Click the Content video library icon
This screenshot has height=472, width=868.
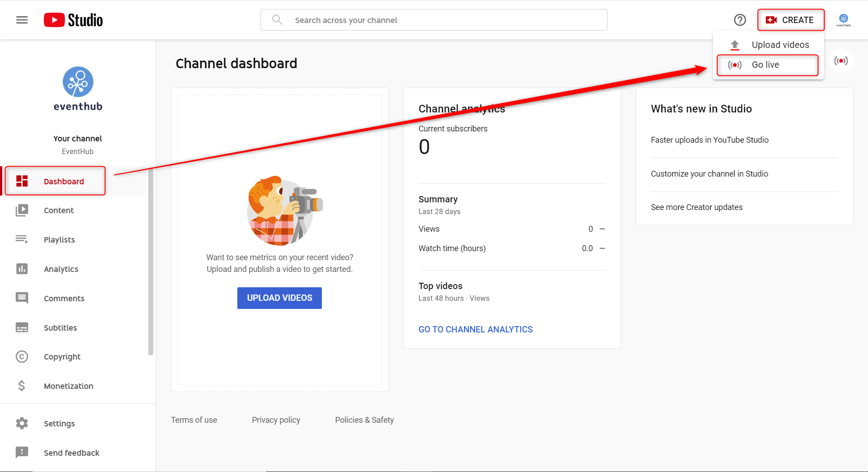pos(22,210)
